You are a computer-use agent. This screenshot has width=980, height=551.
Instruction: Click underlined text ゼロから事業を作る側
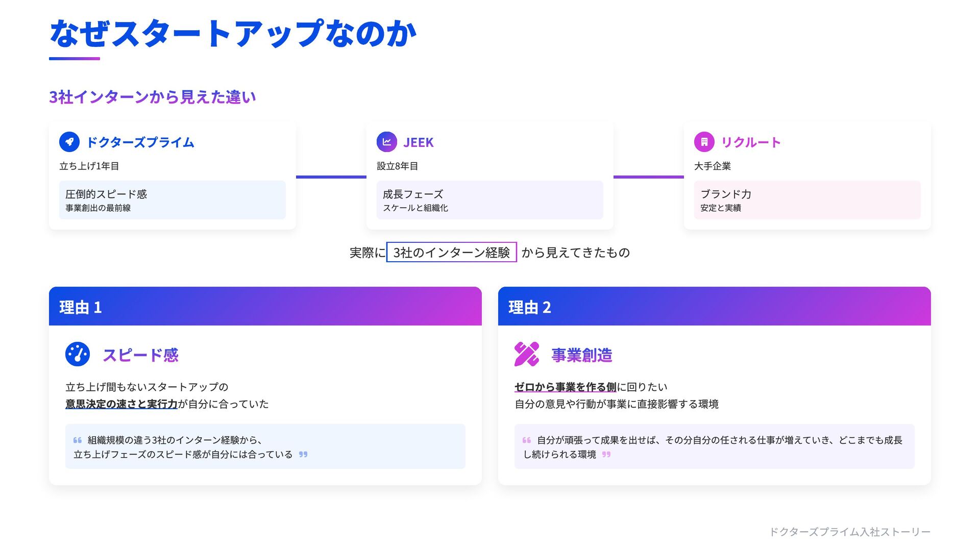coord(565,387)
